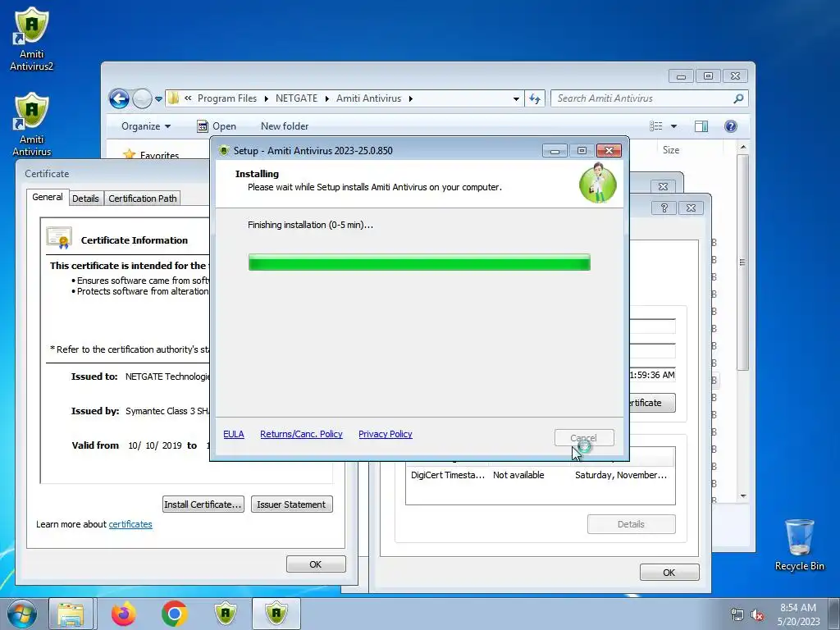Refresh the Explorer address bar

(535, 98)
